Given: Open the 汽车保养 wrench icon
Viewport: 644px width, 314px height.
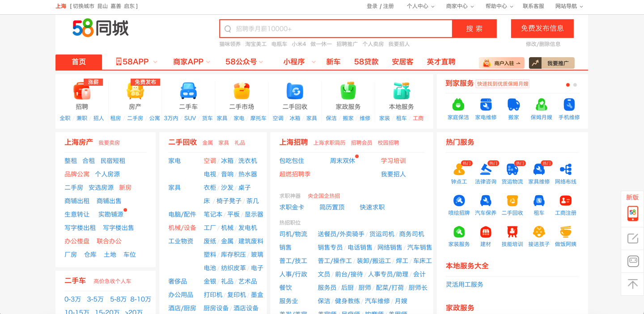Looking at the screenshot, I should click(486, 201).
